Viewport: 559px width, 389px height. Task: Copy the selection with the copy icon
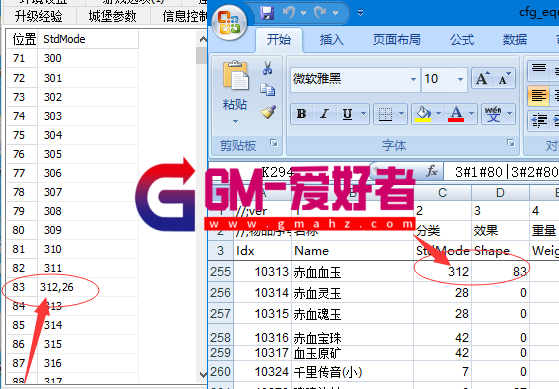(x=268, y=90)
